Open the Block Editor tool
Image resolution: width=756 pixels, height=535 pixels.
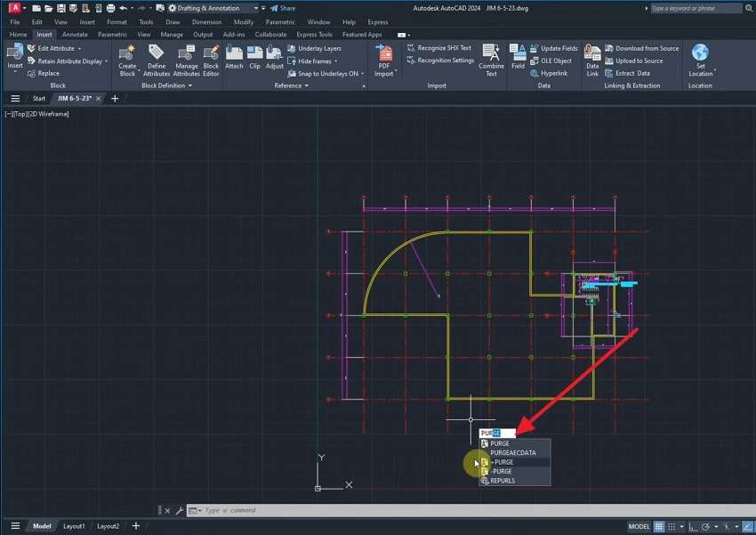[211, 61]
